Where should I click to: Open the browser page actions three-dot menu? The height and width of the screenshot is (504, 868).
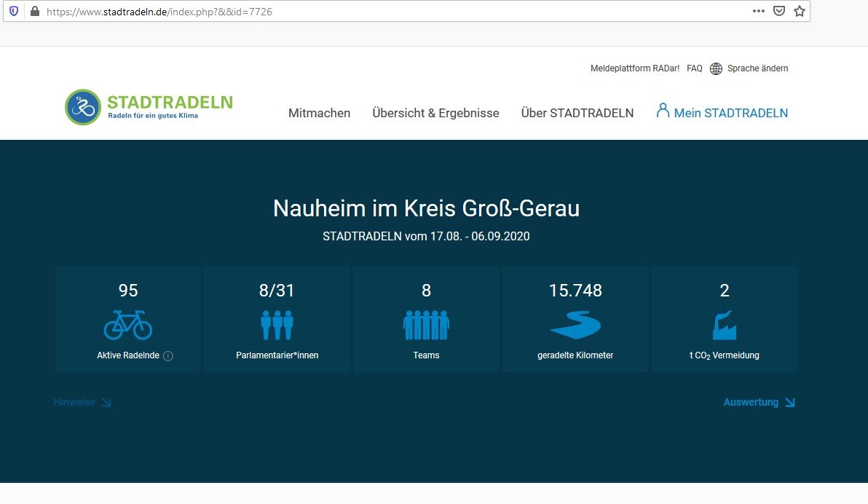[x=758, y=11]
